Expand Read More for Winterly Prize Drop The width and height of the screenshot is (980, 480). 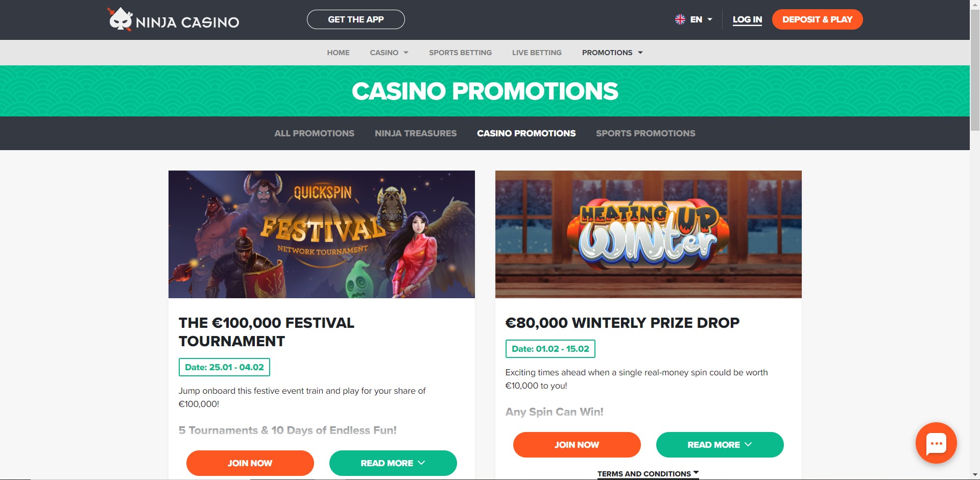(x=720, y=445)
